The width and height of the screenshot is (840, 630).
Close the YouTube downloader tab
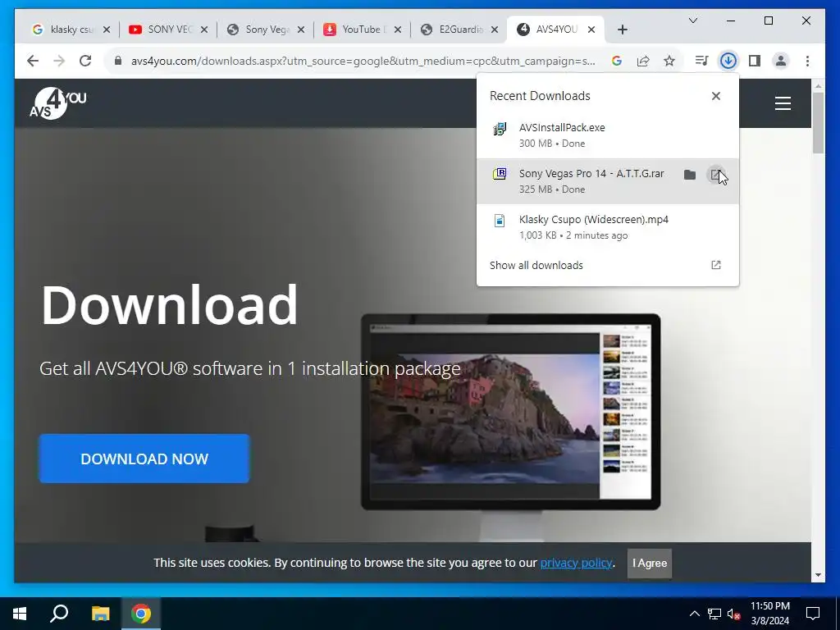398,30
